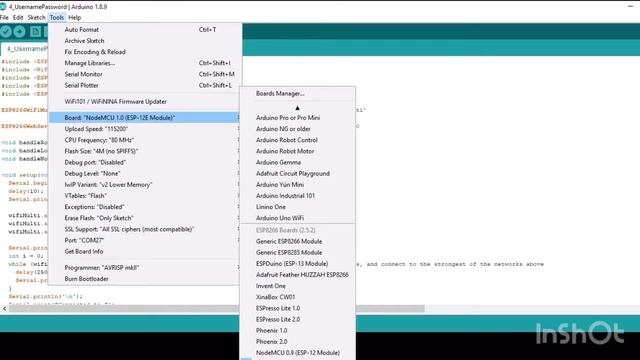Click the New sketch toolbar icon
The image size is (640, 360).
pyautogui.click(x=36, y=31)
